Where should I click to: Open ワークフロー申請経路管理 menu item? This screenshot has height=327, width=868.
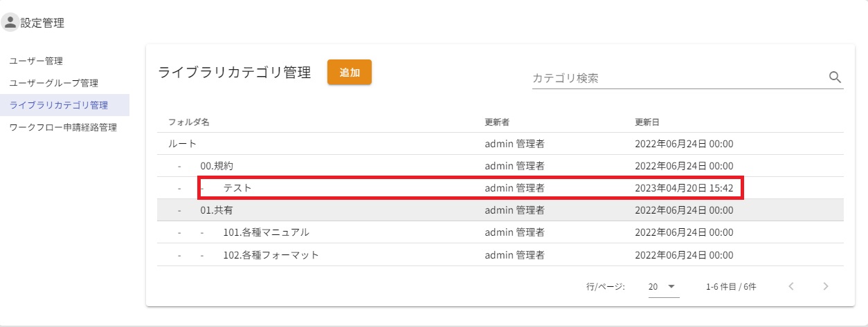coord(63,127)
